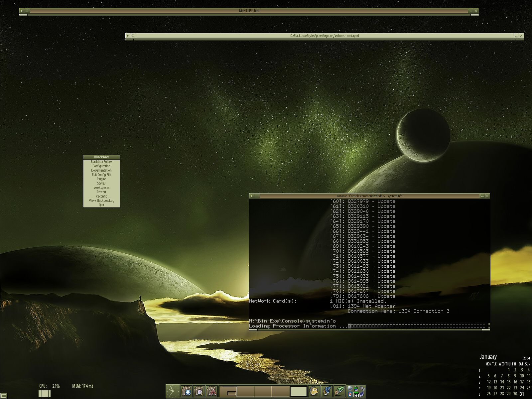The height and width of the screenshot is (399, 532).
Task: Select Quit in the Blackbox menu
Action: tap(101, 205)
